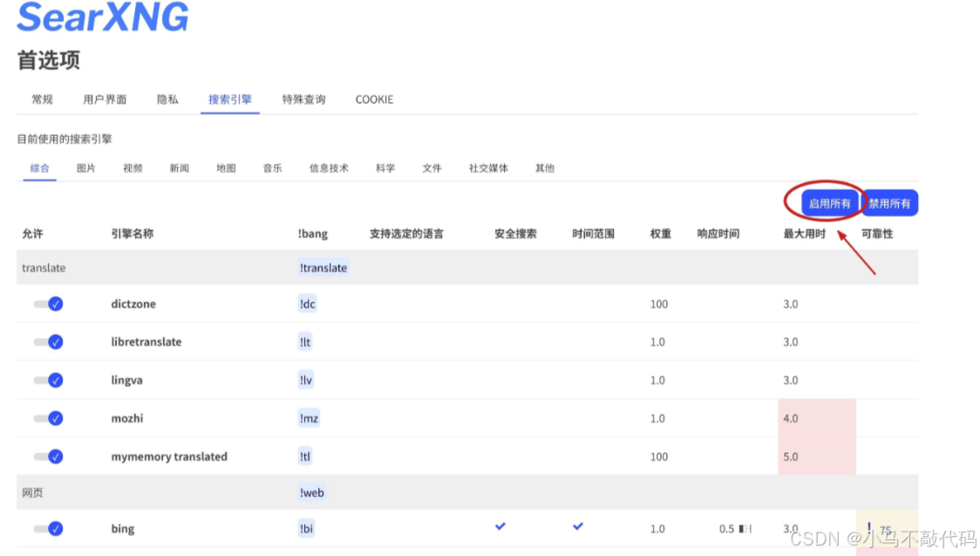Toggle the mymemory translated engine switch
Viewport: 980px width, 556px height.
click(x=48, y=457)
